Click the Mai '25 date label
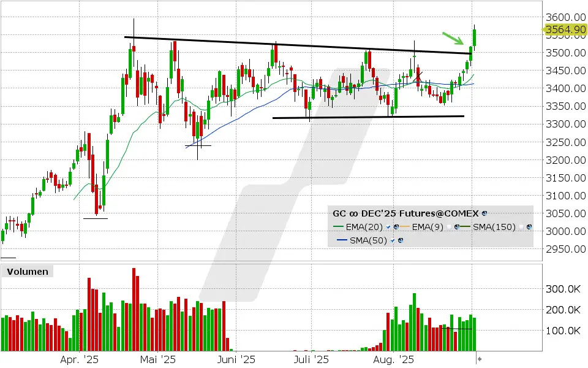 coord(157,359)
